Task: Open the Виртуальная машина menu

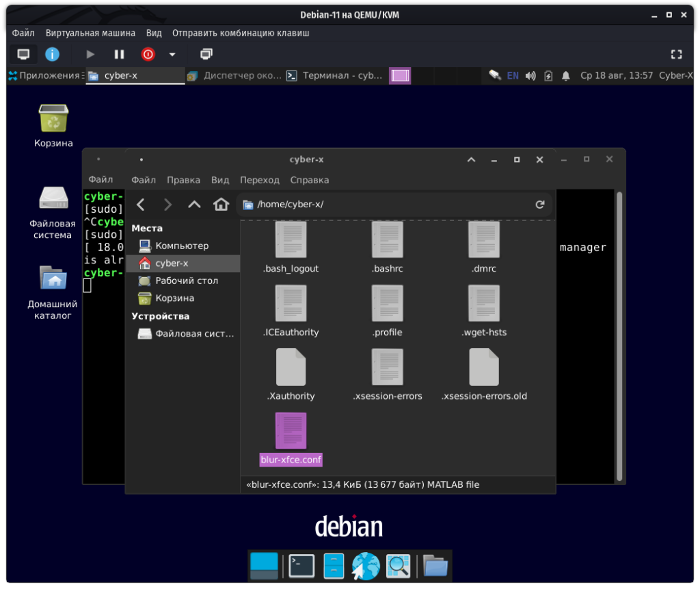Action: [90, 33]
